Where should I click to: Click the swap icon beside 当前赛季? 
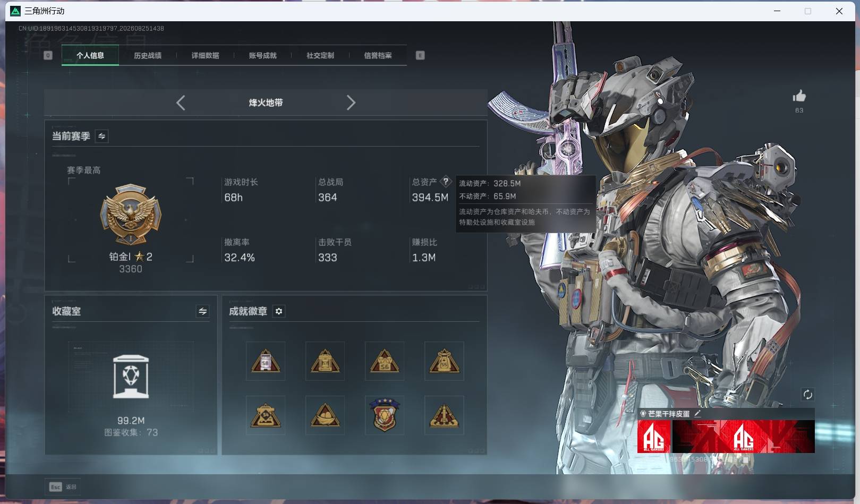point(101,136)
